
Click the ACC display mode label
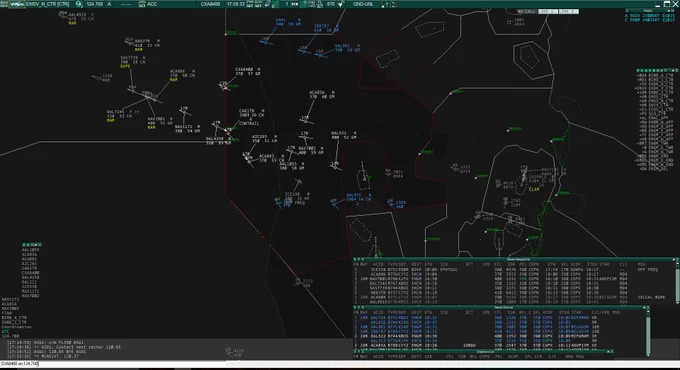click(152, 4)
